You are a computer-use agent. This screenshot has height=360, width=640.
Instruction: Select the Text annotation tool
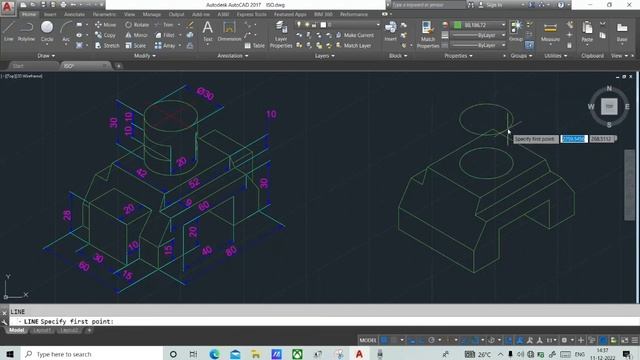[x=208, y=31]
